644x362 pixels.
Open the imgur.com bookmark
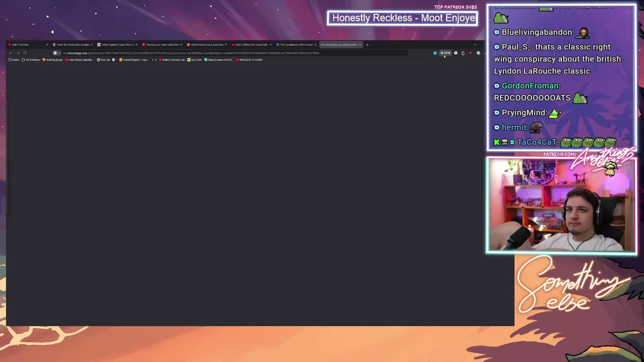[x=219, y=60]
